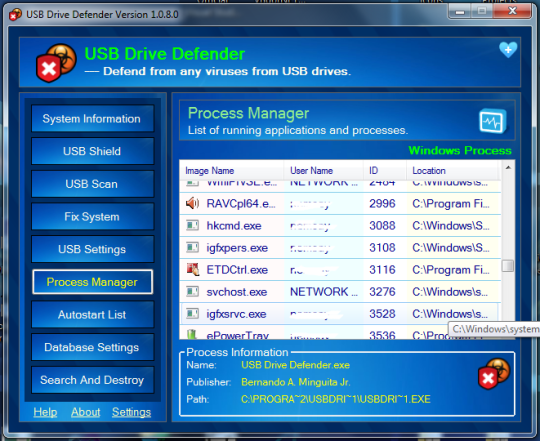This screenshot has width=540, height=441.
Task: Click process ID 3088
Action: pyautogui.click(x=382, y=225)
